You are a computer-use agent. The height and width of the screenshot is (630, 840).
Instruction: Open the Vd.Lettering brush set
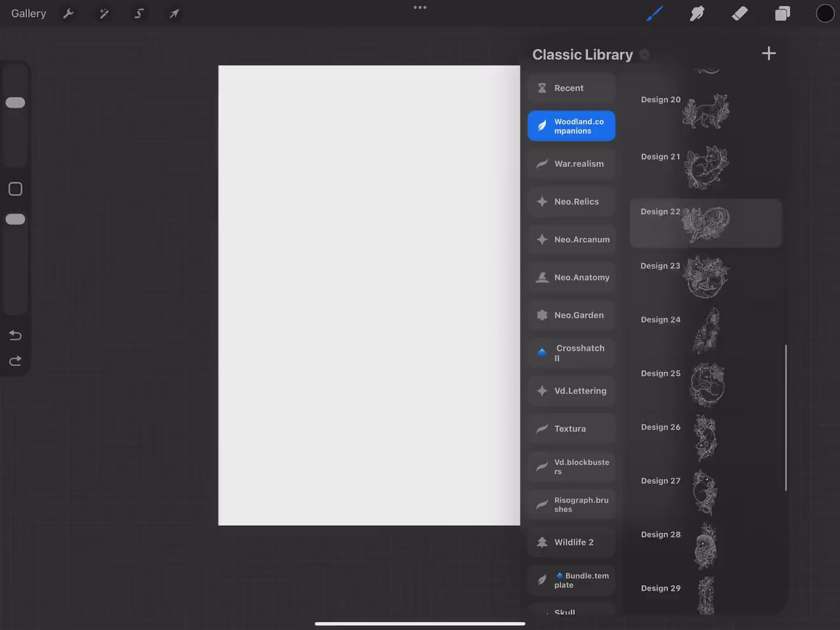pyautogui.click(x=572, y=390)
